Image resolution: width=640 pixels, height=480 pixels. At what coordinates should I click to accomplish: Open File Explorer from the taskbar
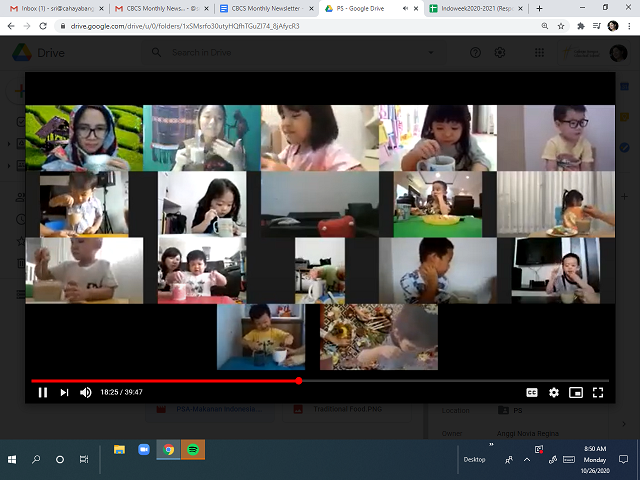click(119, 450)
